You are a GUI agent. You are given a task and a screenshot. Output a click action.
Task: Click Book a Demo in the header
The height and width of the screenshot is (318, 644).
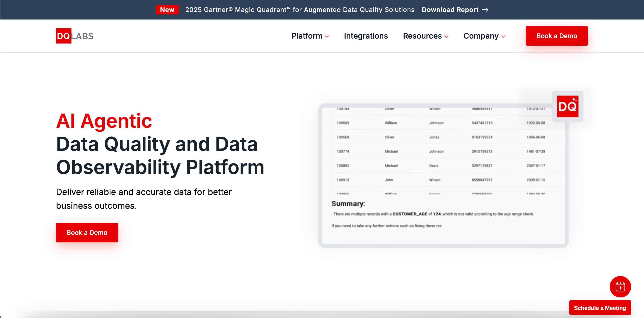pos(557,36)
